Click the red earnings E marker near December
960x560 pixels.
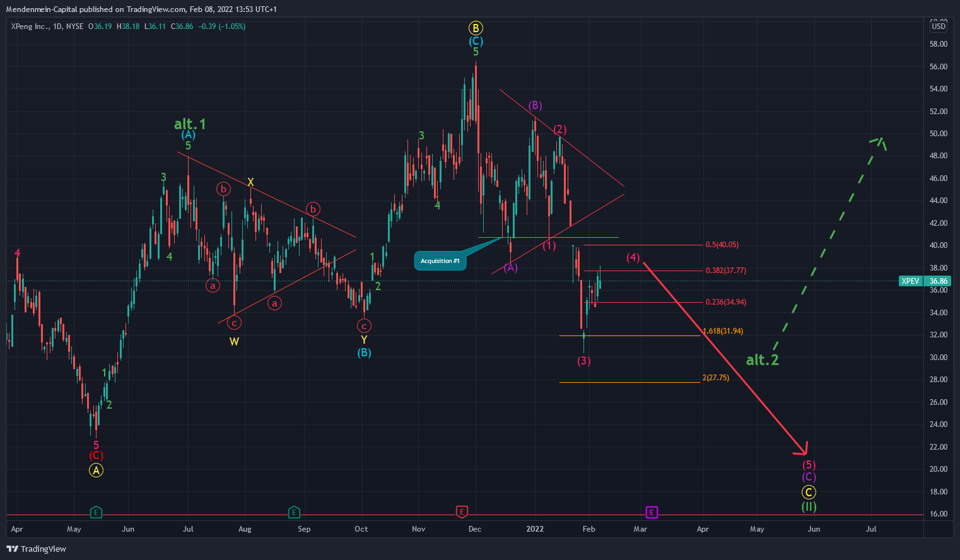click(462, 511)
